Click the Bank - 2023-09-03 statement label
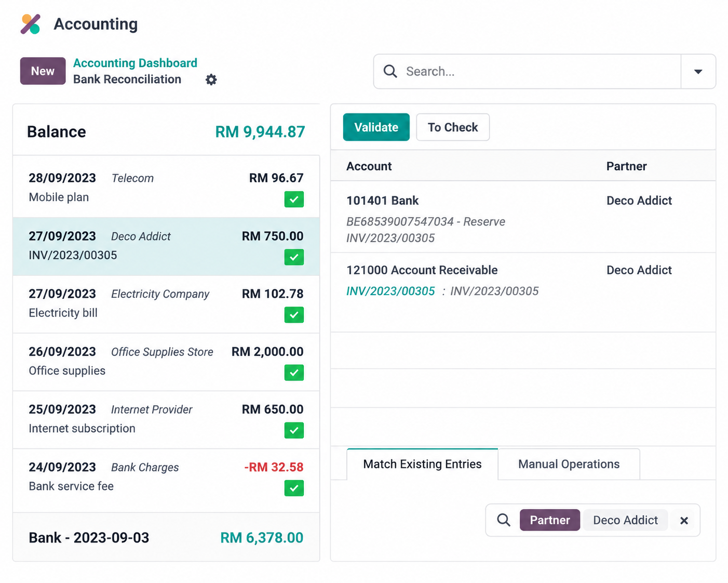 pyautogui.click(x=89, y=538)
